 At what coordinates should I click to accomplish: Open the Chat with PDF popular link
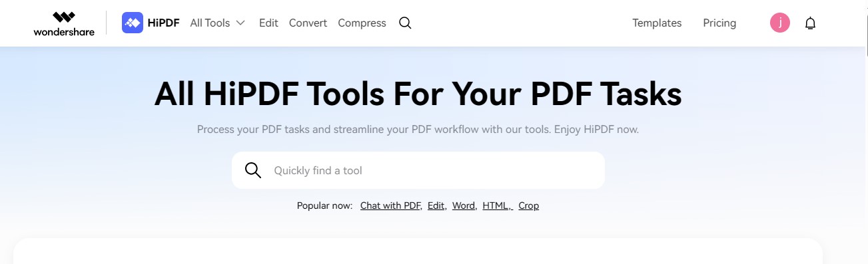[391, 205]
